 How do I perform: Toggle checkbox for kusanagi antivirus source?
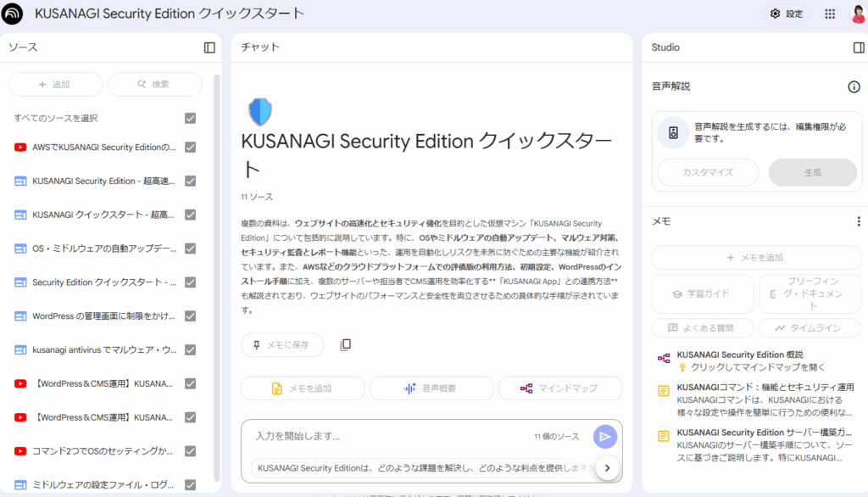pyautogui.click(x=191, y=350)
